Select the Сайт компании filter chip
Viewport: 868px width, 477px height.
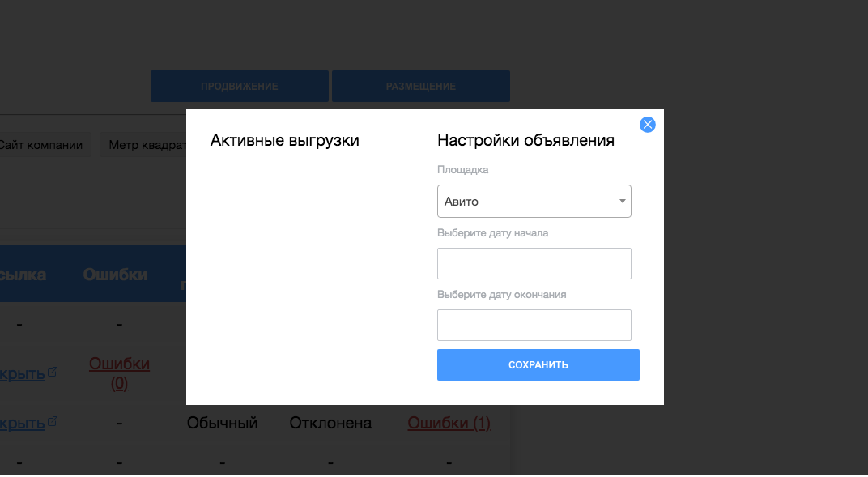[42, 146]
